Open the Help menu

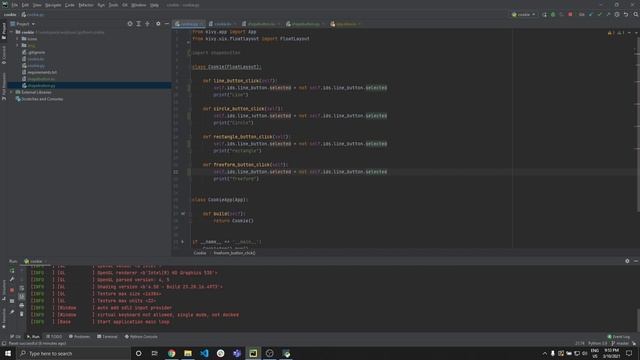pos(154,5)
